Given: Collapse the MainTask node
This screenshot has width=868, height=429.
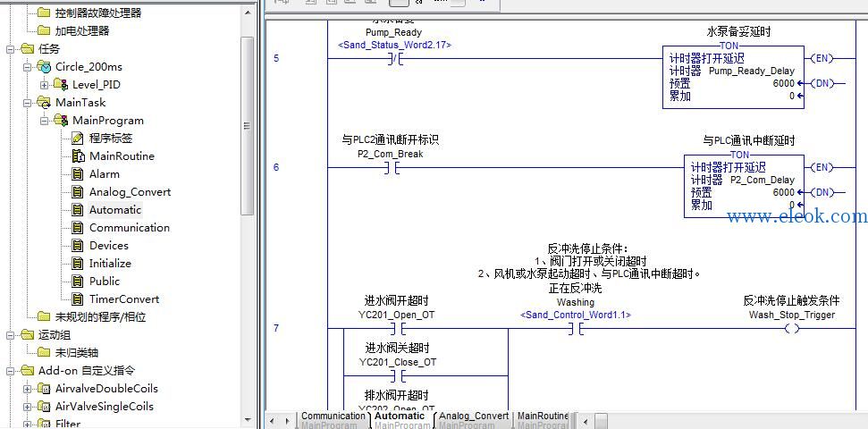Looking at the screenshot, I should tap(27, 103).
